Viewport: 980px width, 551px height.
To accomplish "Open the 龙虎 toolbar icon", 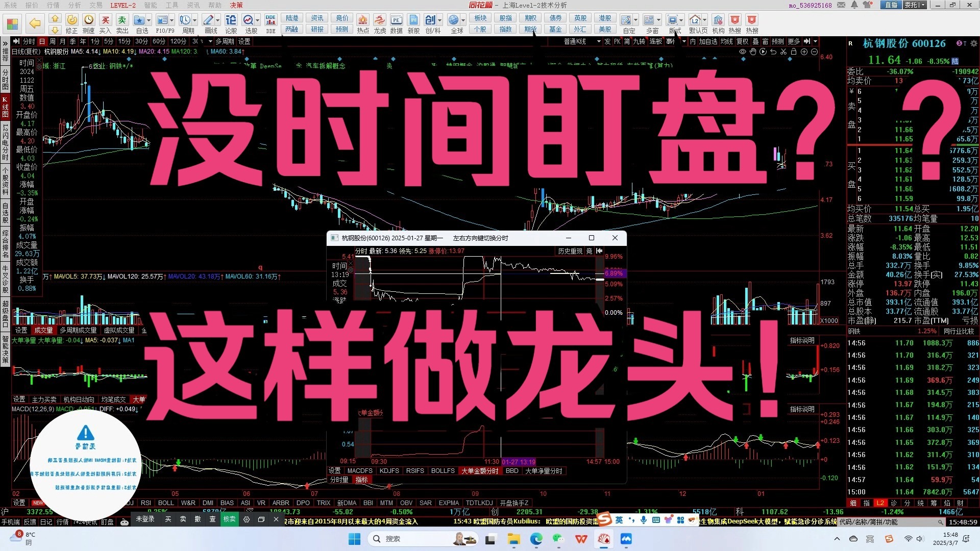I will coord(380,20).
